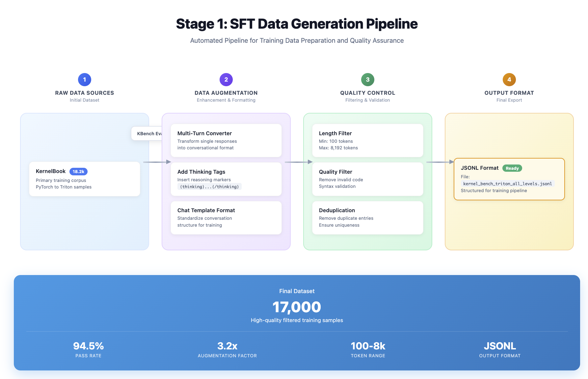Screen dimensions: 588x379
Task: Click the green Ready badge on JSONL Format
Action: click(512, 168)
